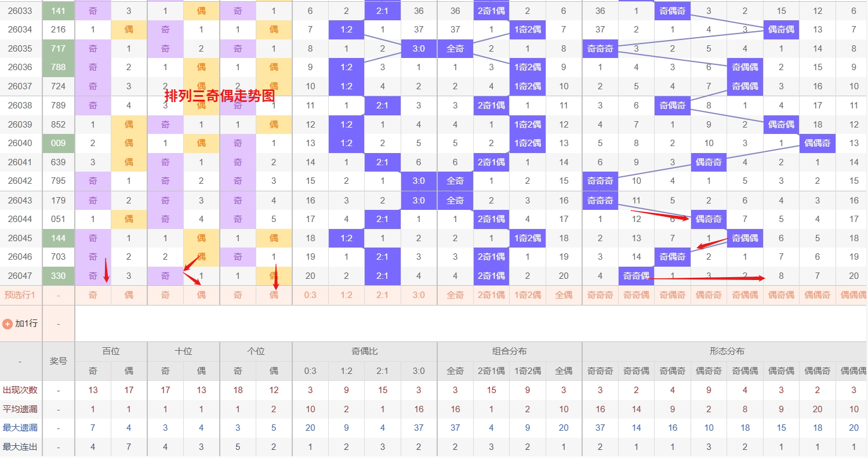Click the 组合分布 column group header

[x=510, y=351]
